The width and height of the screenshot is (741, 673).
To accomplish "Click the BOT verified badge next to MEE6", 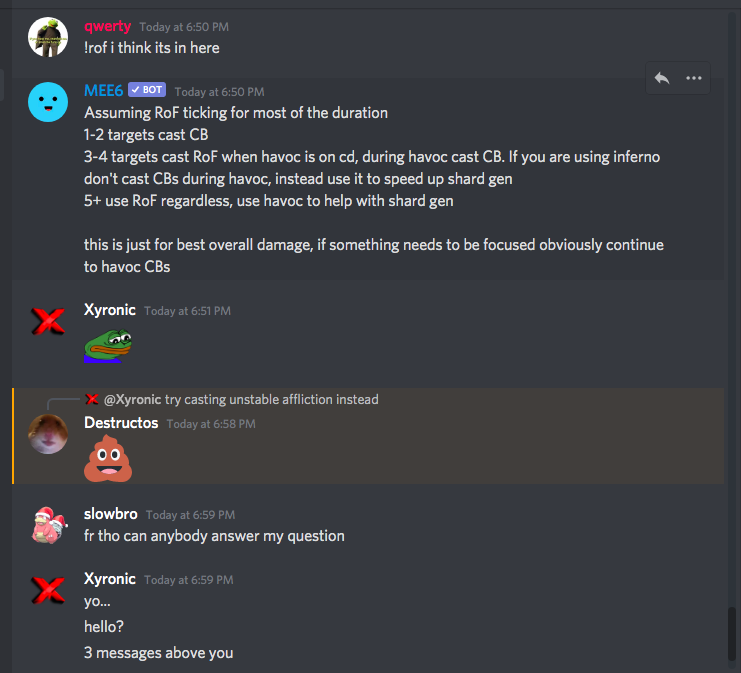I will [147, 90].
